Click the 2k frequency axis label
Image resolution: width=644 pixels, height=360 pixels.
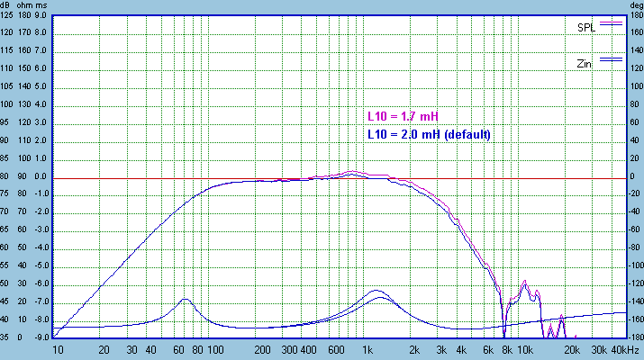414,349
